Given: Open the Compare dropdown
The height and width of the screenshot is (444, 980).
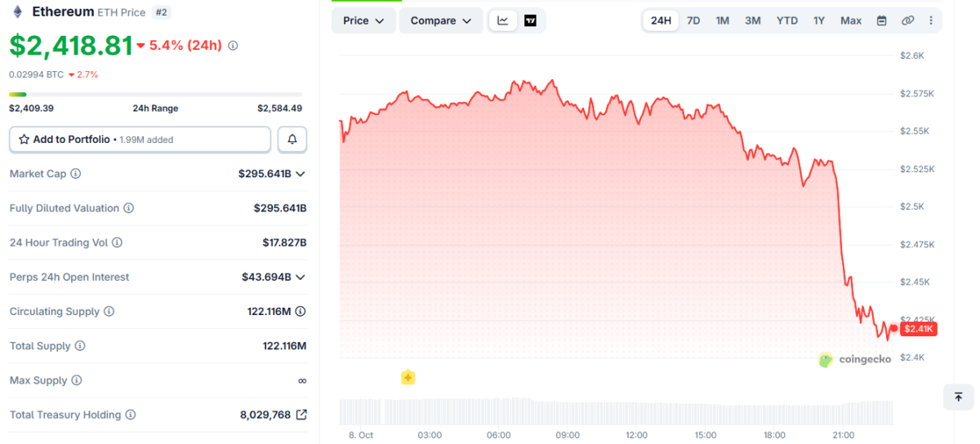Looking at the screenshot, I should 441,20.
